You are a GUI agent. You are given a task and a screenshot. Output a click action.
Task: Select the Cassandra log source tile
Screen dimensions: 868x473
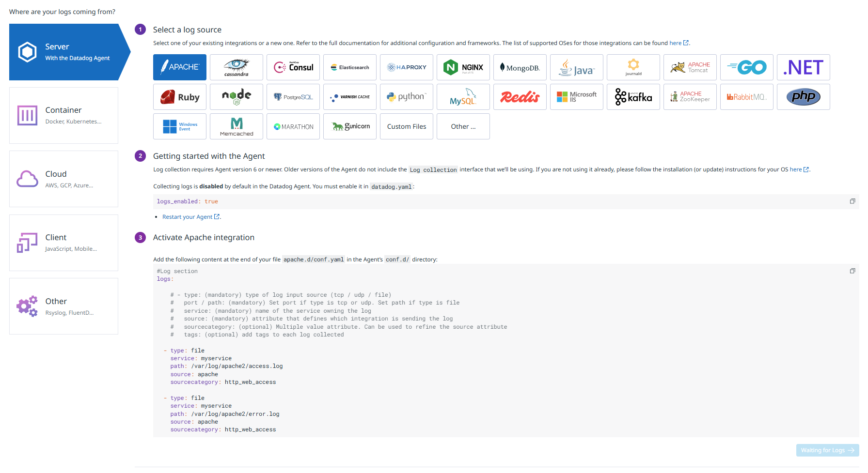point(236,67)
